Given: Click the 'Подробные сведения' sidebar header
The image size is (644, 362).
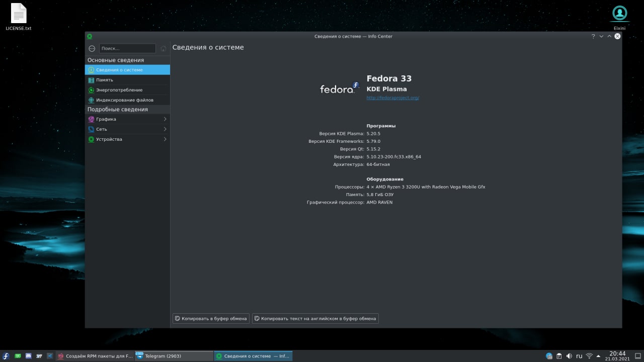Looking at the screenshot, I should coord(117,109).
